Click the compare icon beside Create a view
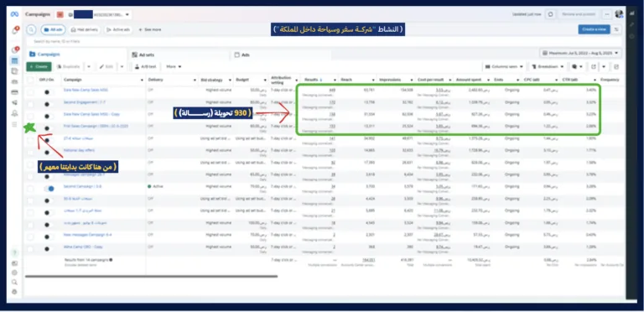This screenshot has height=312, width=644. point(616,29)
